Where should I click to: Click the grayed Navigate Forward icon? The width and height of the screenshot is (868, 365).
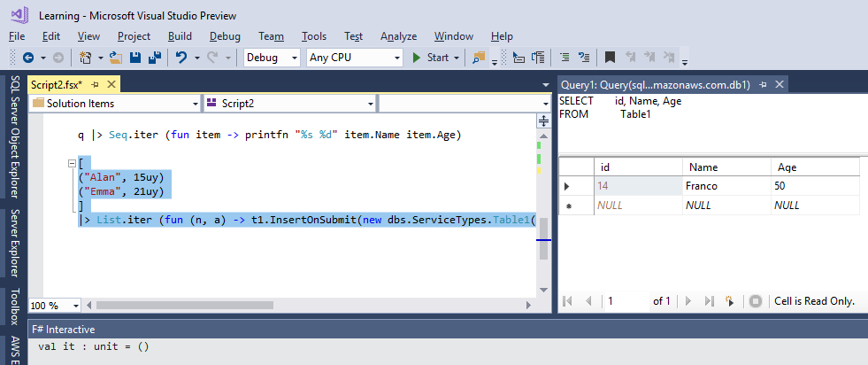click(58, 58)
